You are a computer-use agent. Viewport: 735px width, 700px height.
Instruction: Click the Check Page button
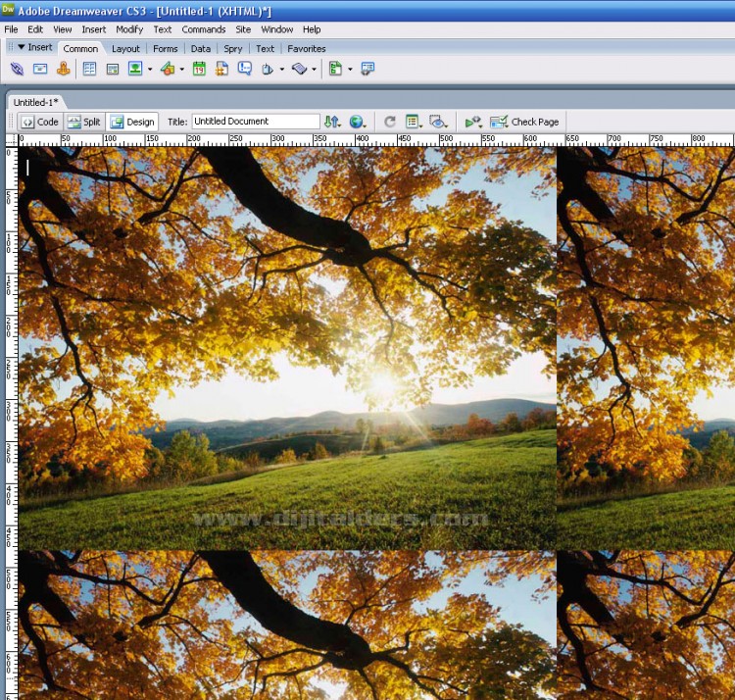click(524, 122)
